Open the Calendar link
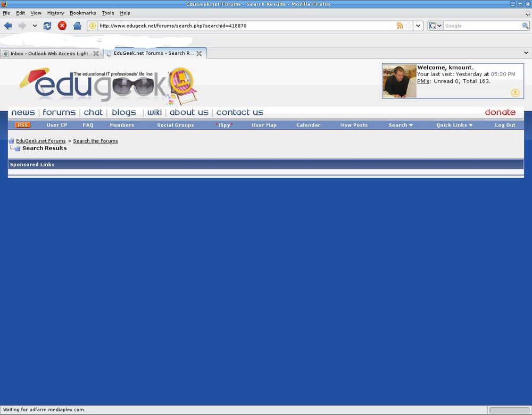This screenshot has width=532, height=415. point(309,125)
